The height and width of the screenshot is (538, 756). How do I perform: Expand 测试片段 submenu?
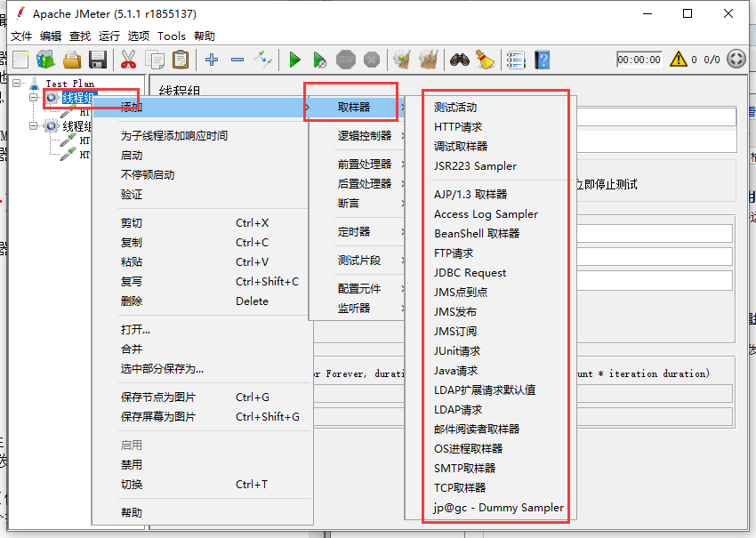coord(357,261)
